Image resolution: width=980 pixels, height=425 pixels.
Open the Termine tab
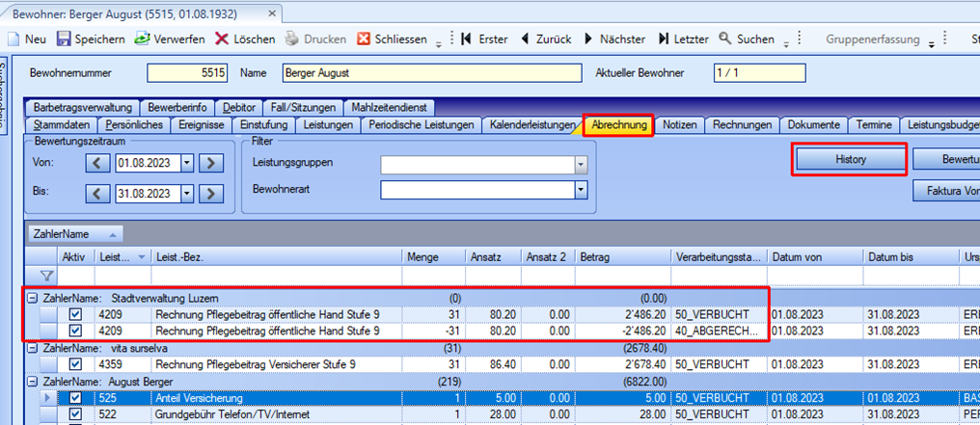pos(873,125)
